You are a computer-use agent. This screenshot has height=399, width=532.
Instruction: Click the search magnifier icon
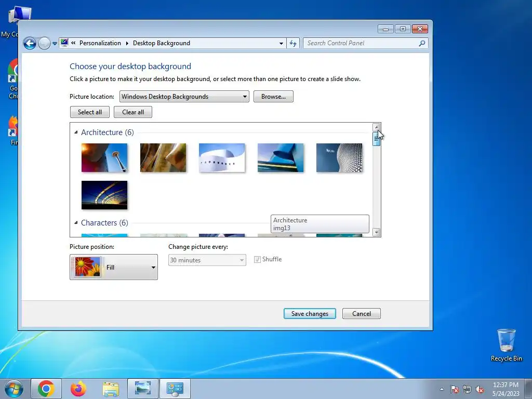pyautogui.click(x=422, y=43)
